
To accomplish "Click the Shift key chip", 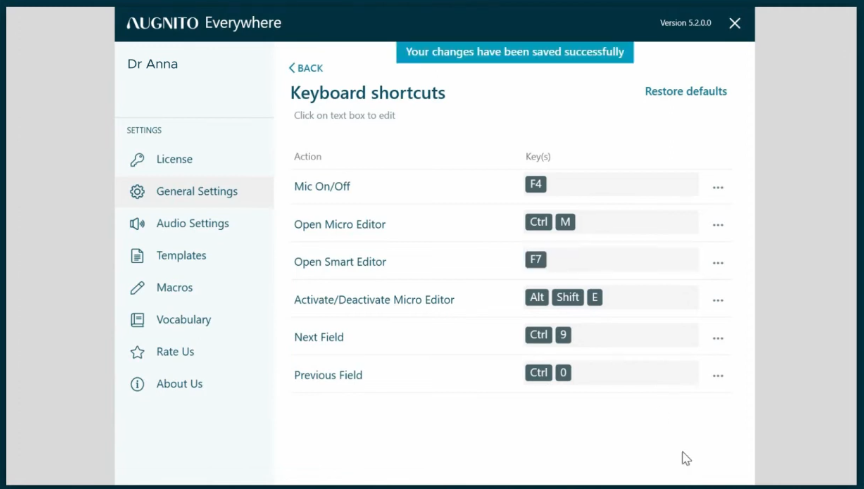I will point(568,298).
